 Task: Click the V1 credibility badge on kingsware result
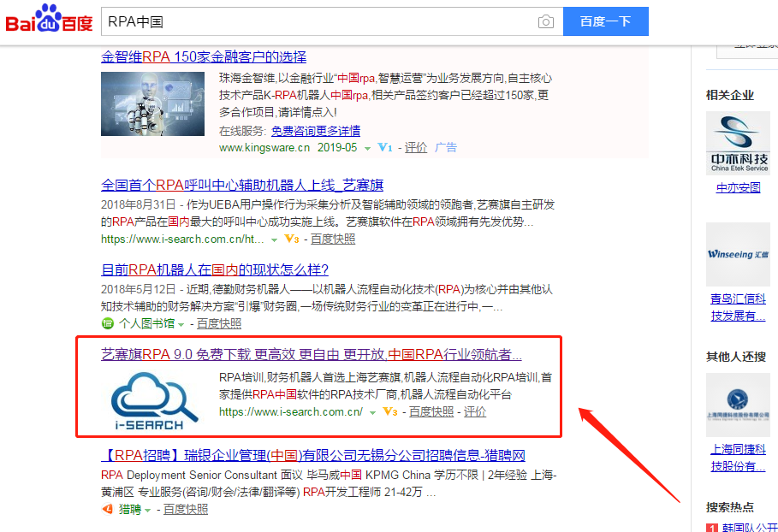tap(385, 148)
